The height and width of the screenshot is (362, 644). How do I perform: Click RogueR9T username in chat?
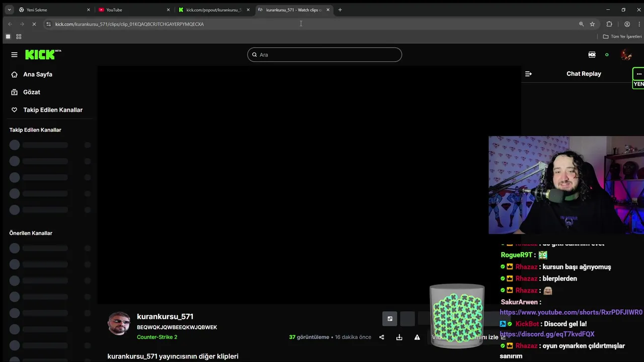516,255
